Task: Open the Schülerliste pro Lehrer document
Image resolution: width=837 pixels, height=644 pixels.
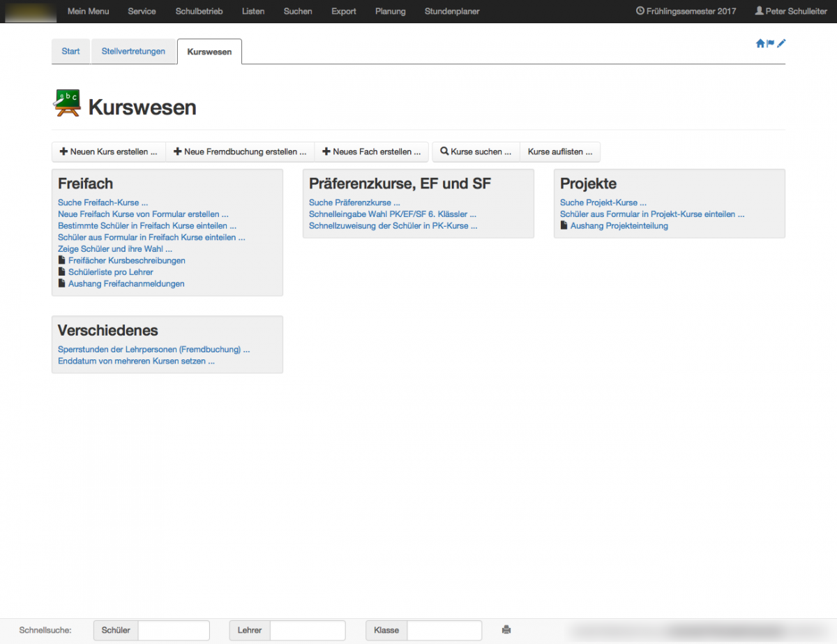Action: 110,272
